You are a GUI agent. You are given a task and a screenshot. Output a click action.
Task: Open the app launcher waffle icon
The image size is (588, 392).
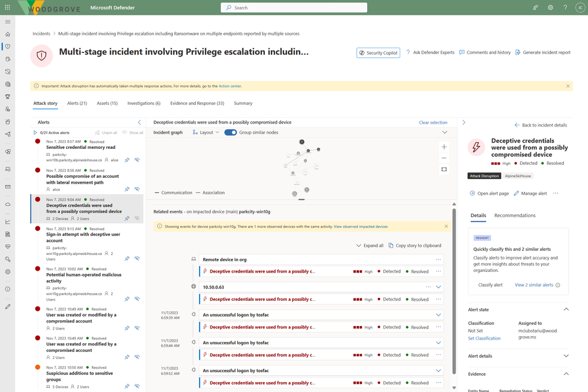point(7,8)
